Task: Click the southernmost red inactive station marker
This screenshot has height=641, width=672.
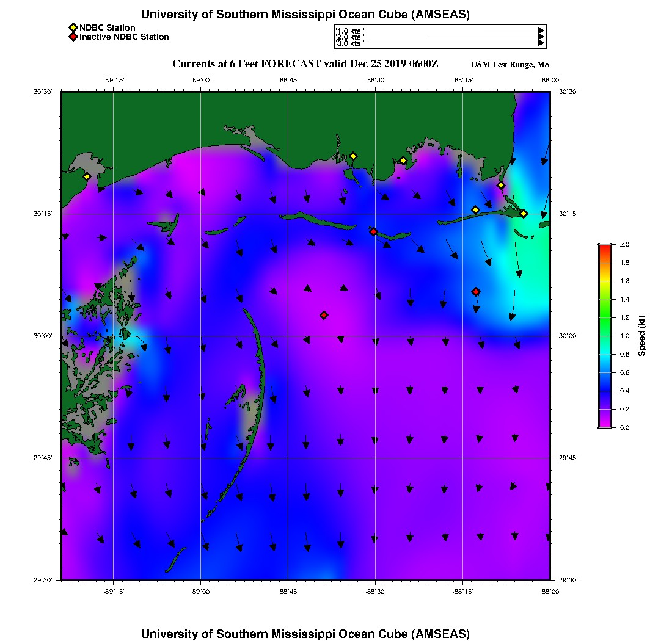Action: (x=324, y=315)
